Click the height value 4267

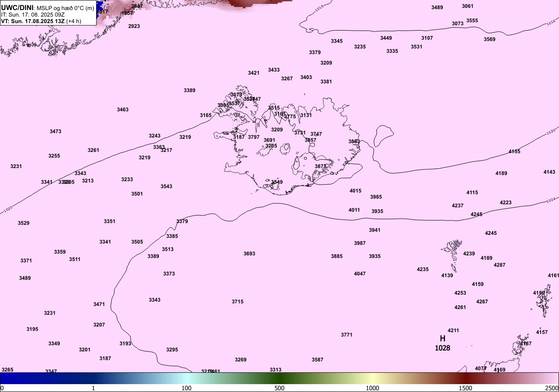pyautogui.click(x=482, y=302)
